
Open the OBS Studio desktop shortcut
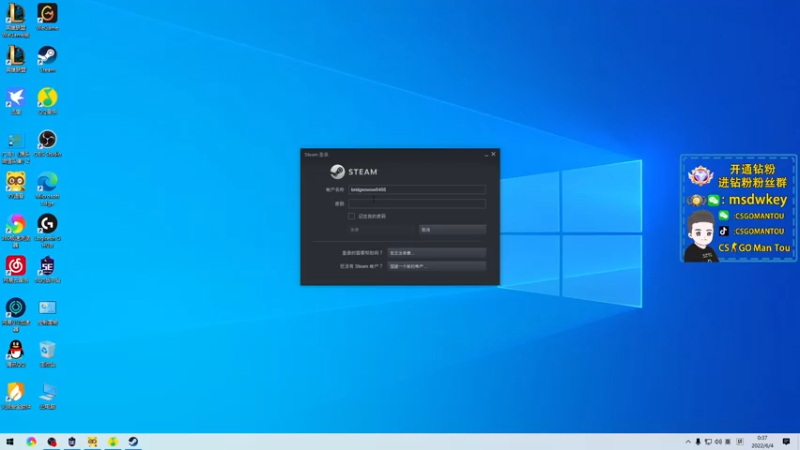click(x=47, y=143)
